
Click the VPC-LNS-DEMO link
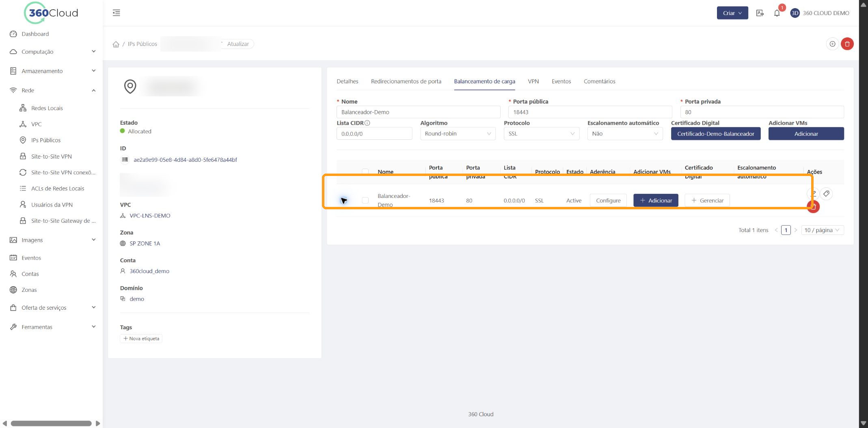click(150, 216)
